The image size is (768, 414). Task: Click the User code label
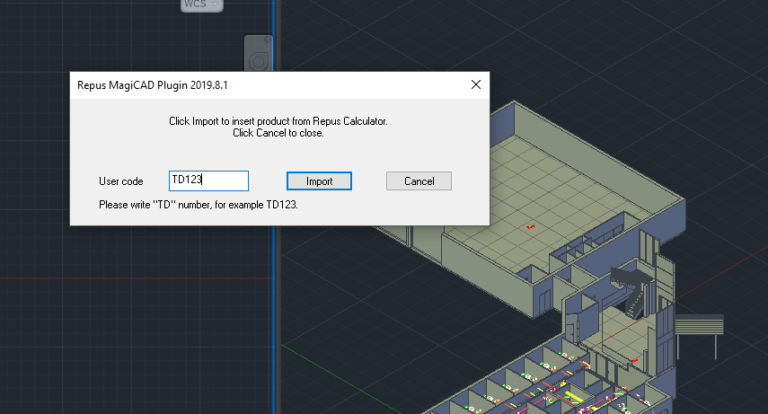click(x=121, y=181)
